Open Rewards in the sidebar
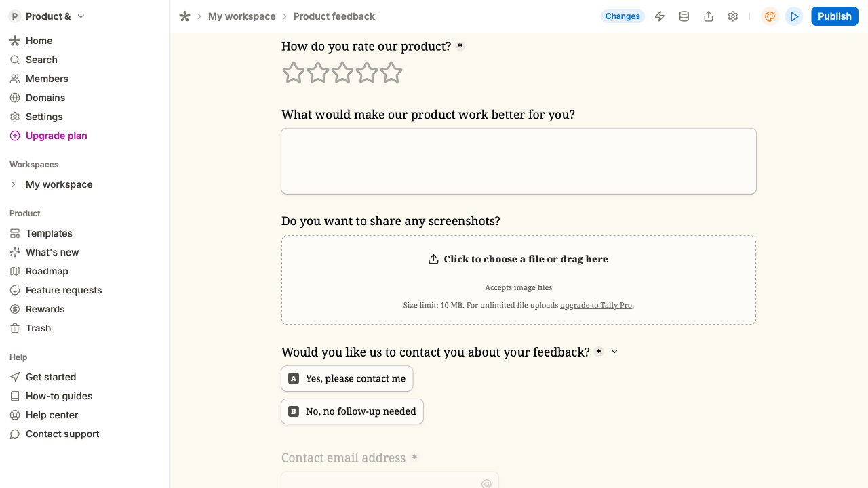The image size is (868, 488). [x=45, y=309]
